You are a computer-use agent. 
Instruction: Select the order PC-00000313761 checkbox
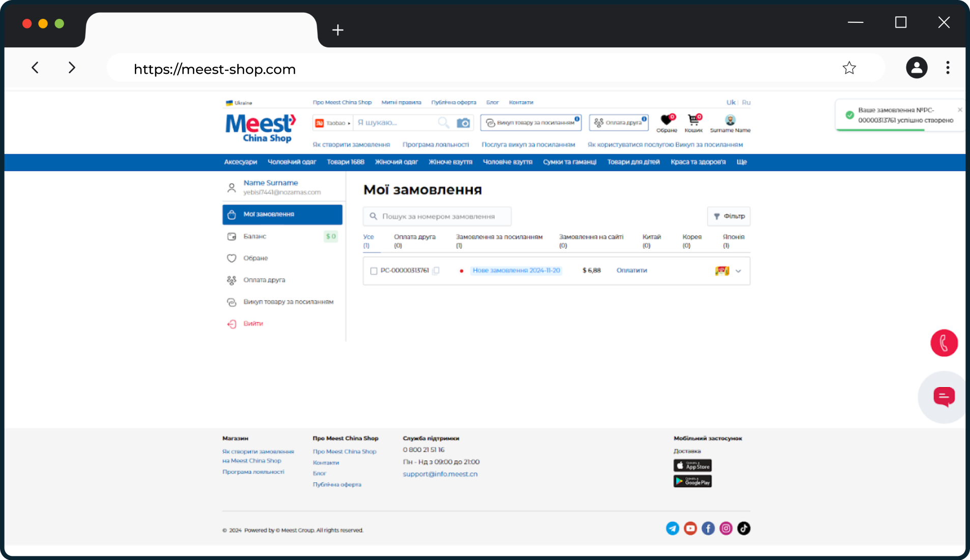374,271
